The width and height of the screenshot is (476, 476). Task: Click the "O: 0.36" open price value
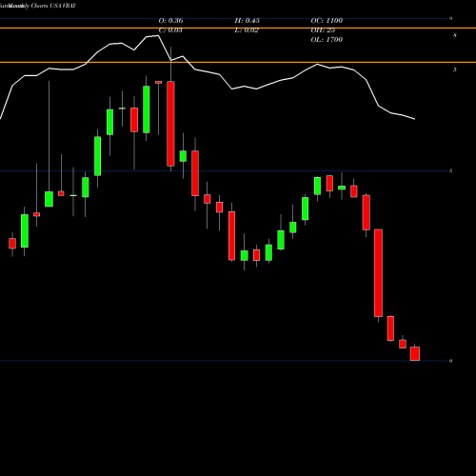point(170,21)
